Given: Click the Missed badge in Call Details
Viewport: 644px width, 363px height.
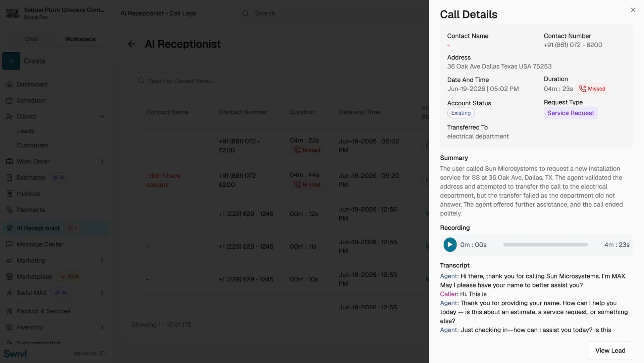Looking at the screenshot, I should click(x=592, y=89).
